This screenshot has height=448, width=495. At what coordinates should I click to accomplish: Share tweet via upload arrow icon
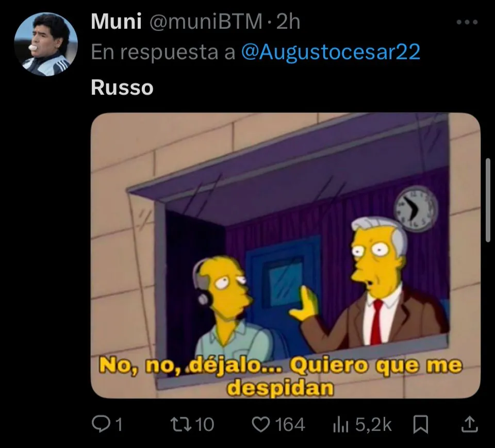click(x=470, y=425)
